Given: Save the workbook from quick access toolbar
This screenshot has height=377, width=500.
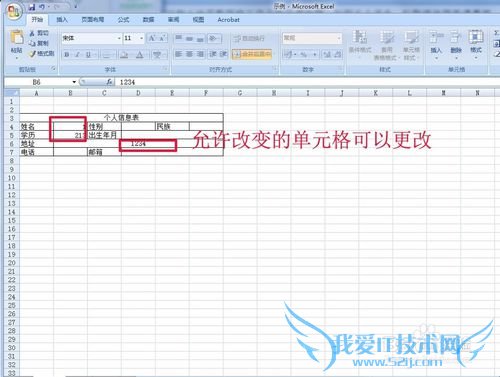Looking at the screenshot, I should (32, 7).
